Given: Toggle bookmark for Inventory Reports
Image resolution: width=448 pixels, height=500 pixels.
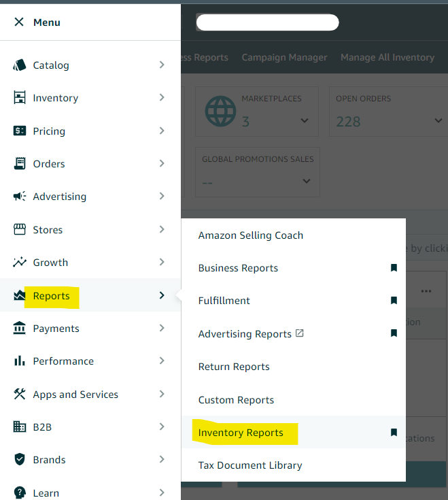Looking at the screenshot, I should pos(394,433).
